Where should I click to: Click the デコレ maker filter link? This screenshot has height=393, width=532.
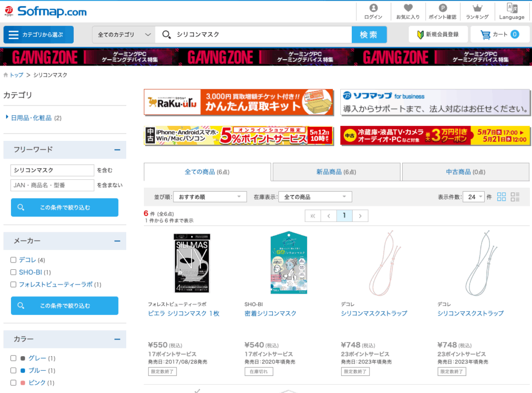pos(27,260)
